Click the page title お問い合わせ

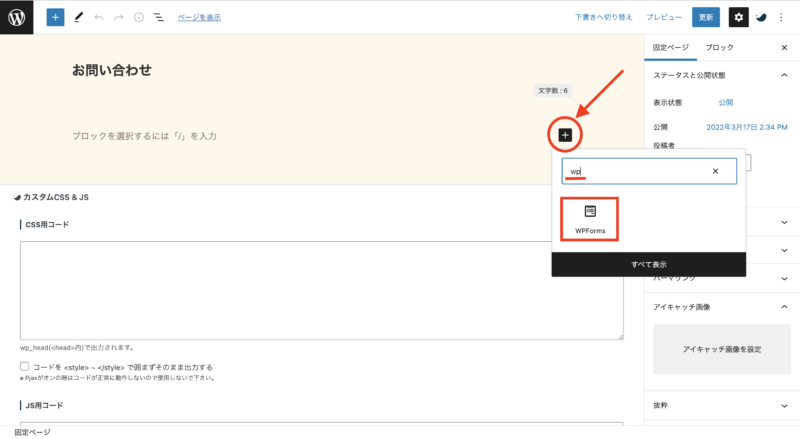click(112, 70)
